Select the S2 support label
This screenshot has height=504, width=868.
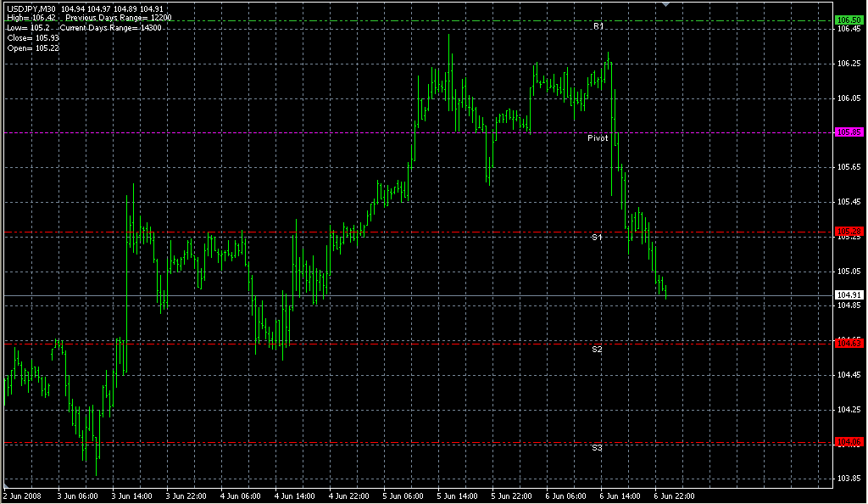(597, 350)
